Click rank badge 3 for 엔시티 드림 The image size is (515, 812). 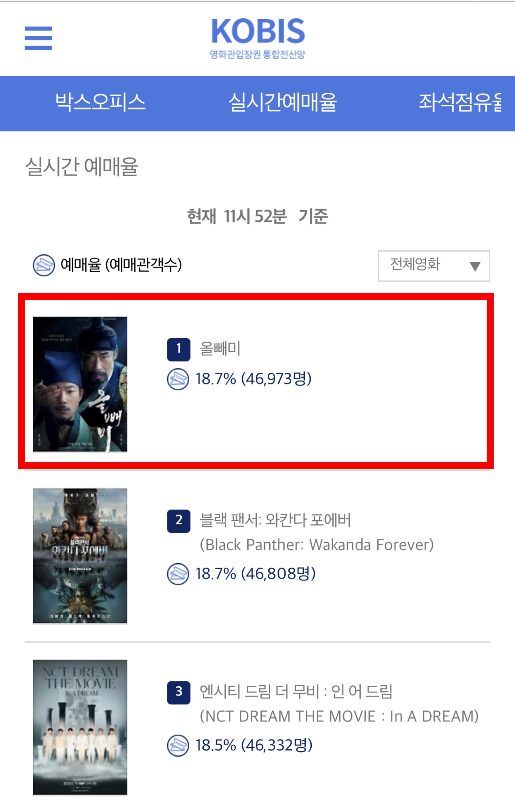(179, 693)
